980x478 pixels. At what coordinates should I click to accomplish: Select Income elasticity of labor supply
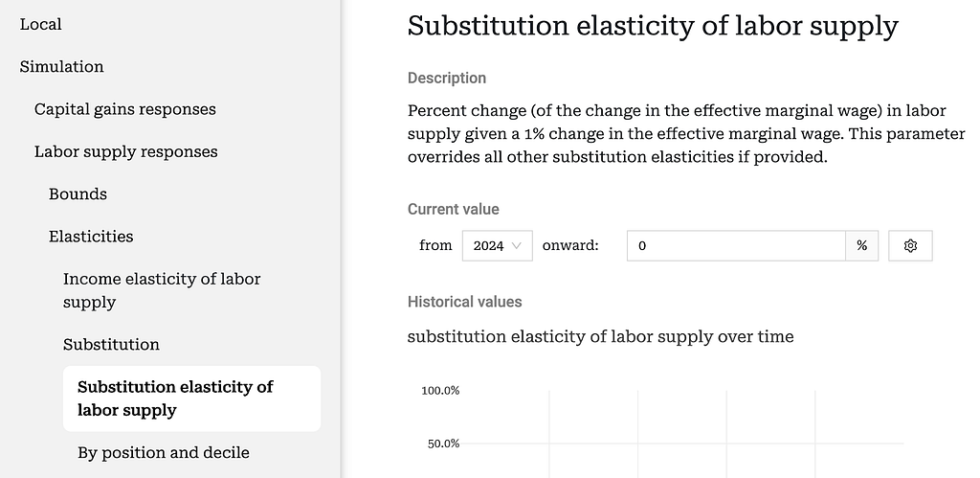click(162, 290)
